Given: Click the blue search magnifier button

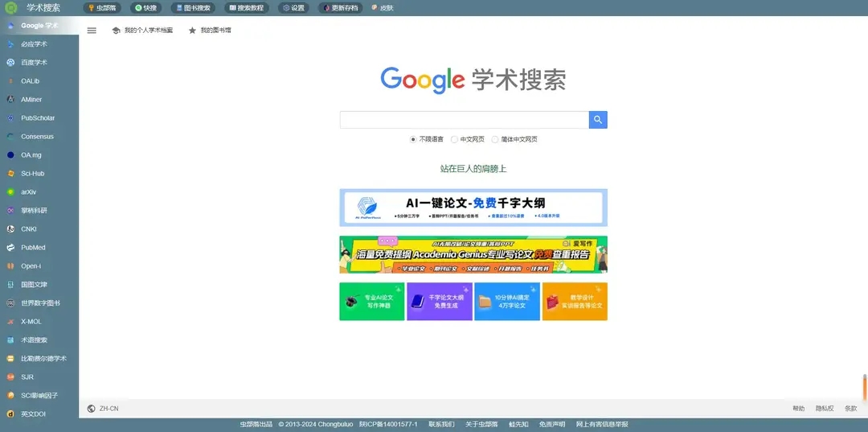Looking at the screenshot, I should pos(598,120).
